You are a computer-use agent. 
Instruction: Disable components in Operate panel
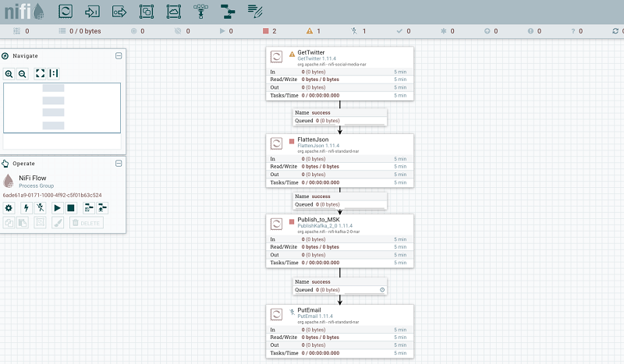(41, 207)
